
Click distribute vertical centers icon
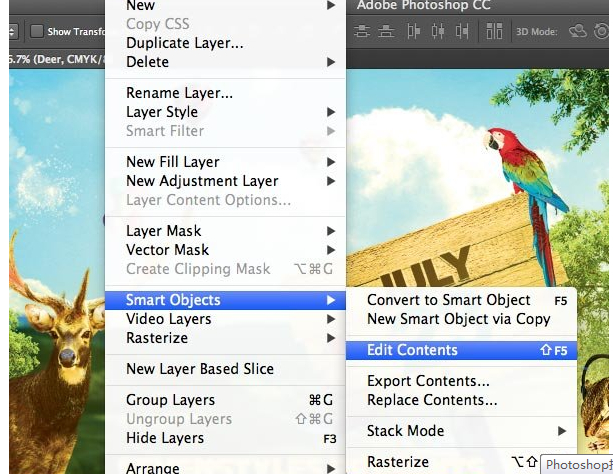coord(362,31)
